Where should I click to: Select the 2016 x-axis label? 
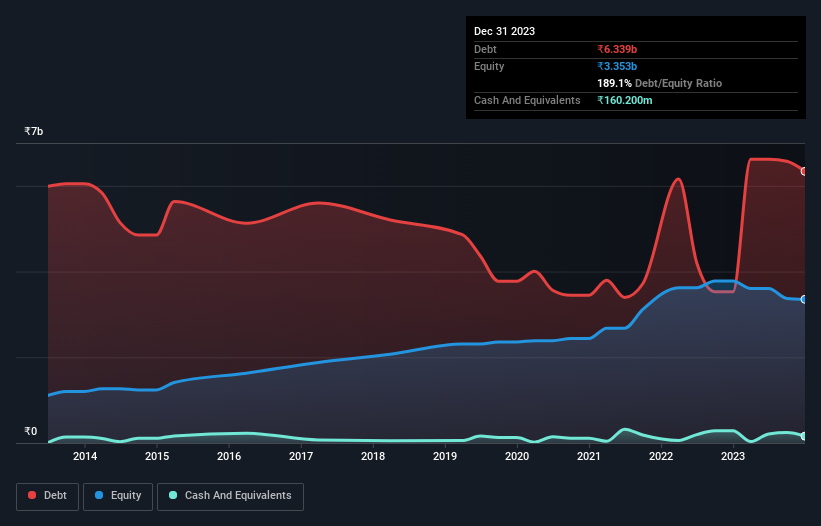click(229, 456)
